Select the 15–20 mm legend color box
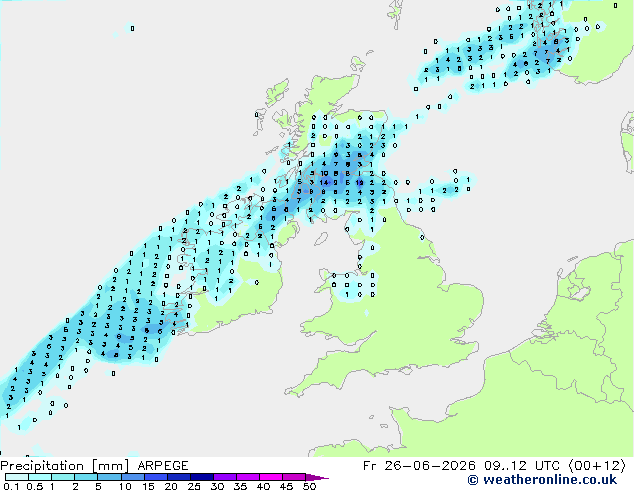Image resolution: width=634 pixels, height=490 pixels. 155,477
